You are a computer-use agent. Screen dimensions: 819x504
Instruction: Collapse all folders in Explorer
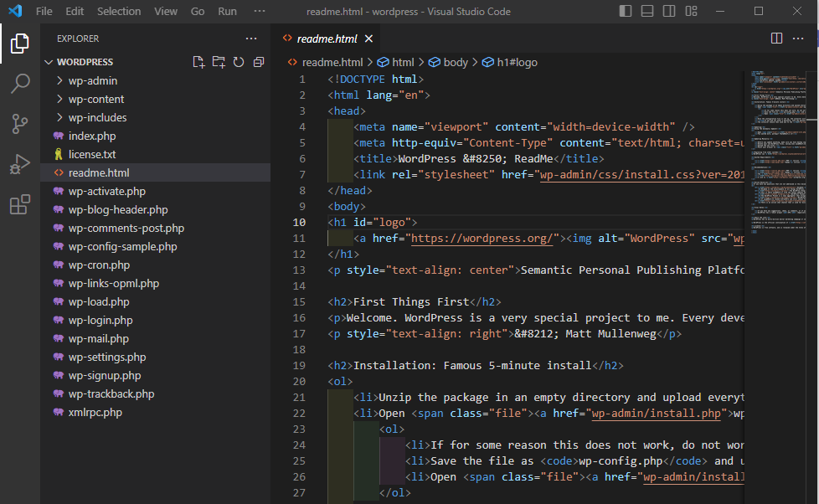pos(259,62)
